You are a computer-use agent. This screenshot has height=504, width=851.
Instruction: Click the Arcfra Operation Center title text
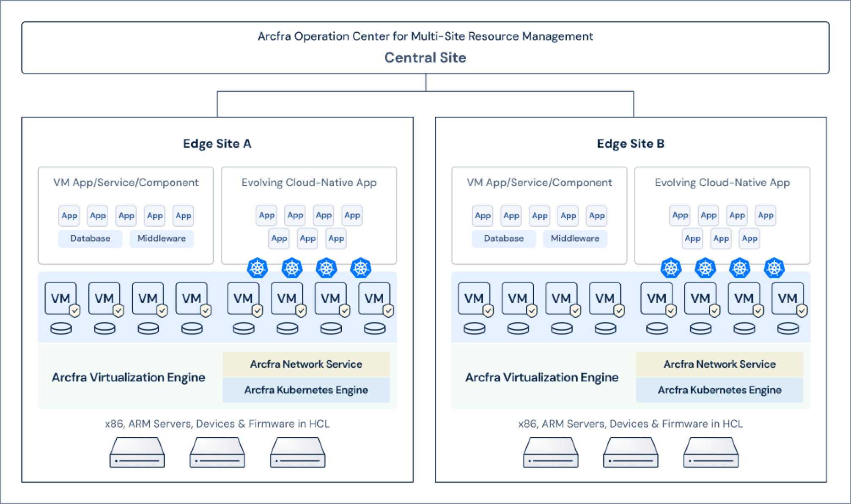pos(425,36)
